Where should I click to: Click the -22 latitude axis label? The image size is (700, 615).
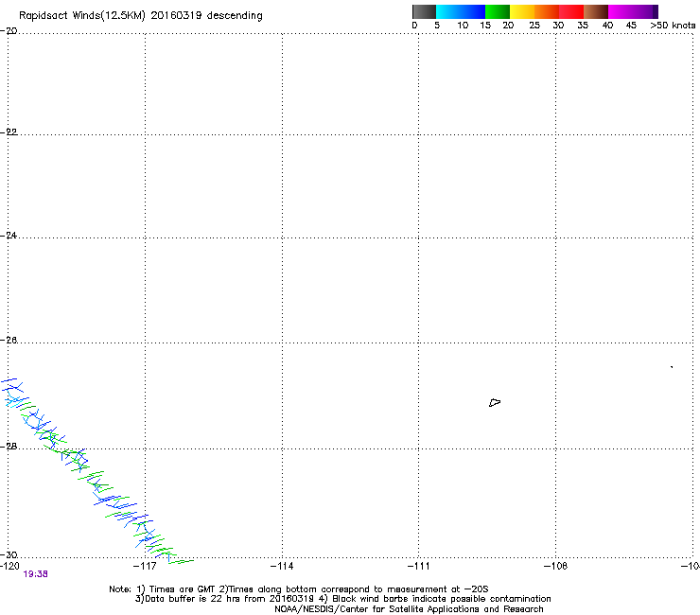(9, 132)
